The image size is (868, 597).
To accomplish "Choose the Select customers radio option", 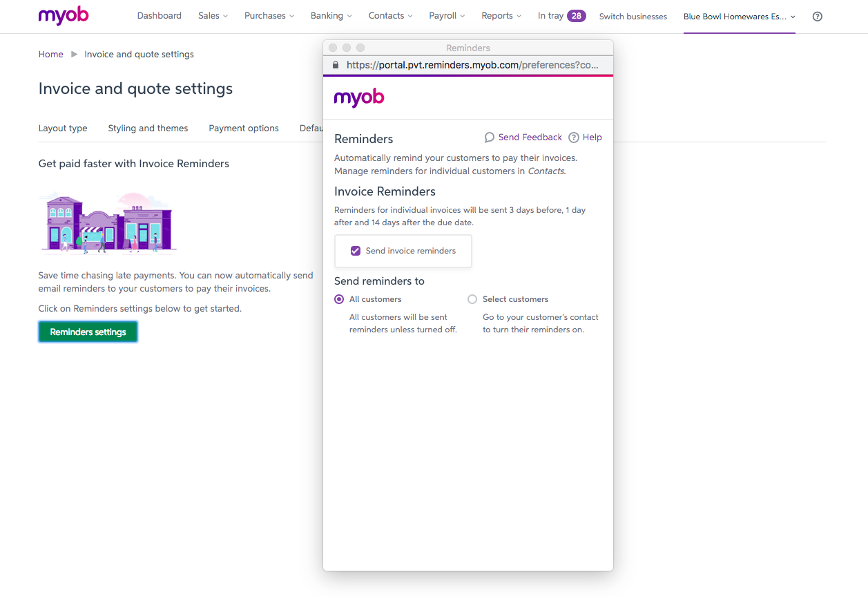I will (472, 299).
